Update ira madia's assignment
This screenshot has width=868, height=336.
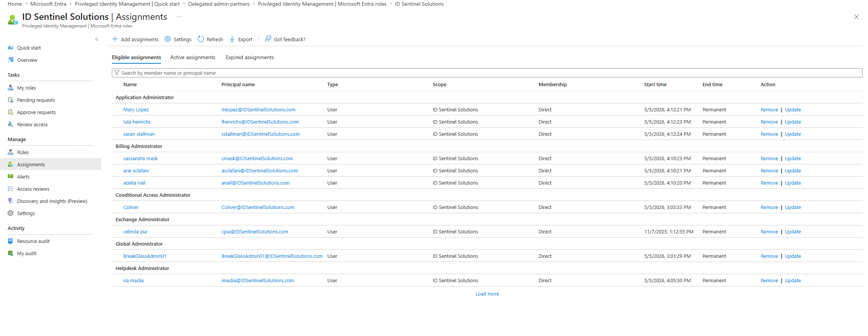(793, 281)
